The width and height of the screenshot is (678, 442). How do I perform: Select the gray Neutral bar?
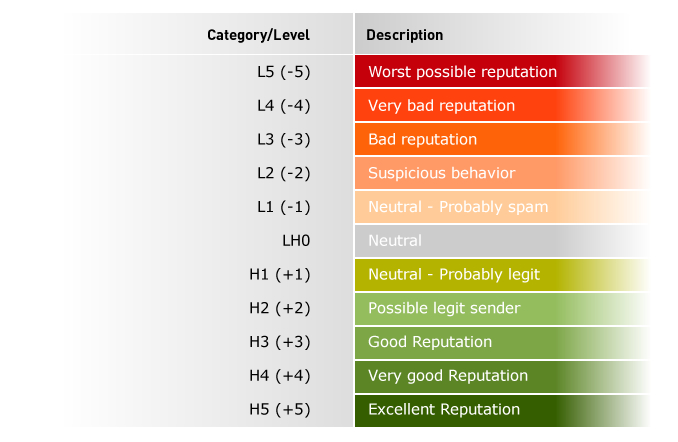(x=502, y=240)
